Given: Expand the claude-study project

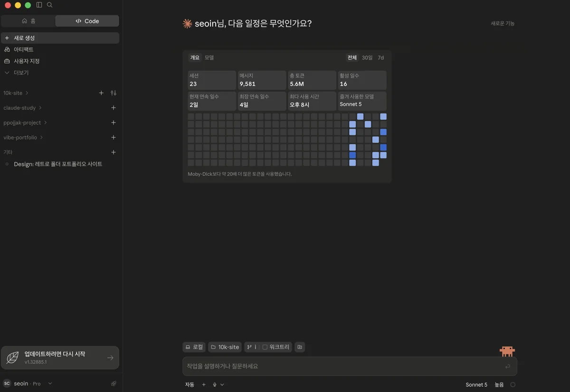Looking at the screenshot, I should (x=22, y=108).
